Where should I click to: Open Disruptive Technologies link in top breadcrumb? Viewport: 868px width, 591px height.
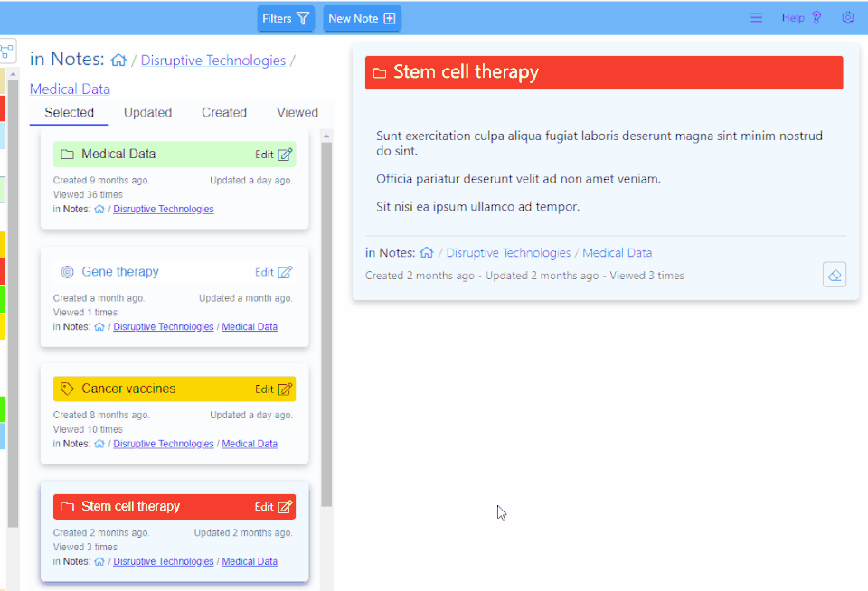coord(213,61)
